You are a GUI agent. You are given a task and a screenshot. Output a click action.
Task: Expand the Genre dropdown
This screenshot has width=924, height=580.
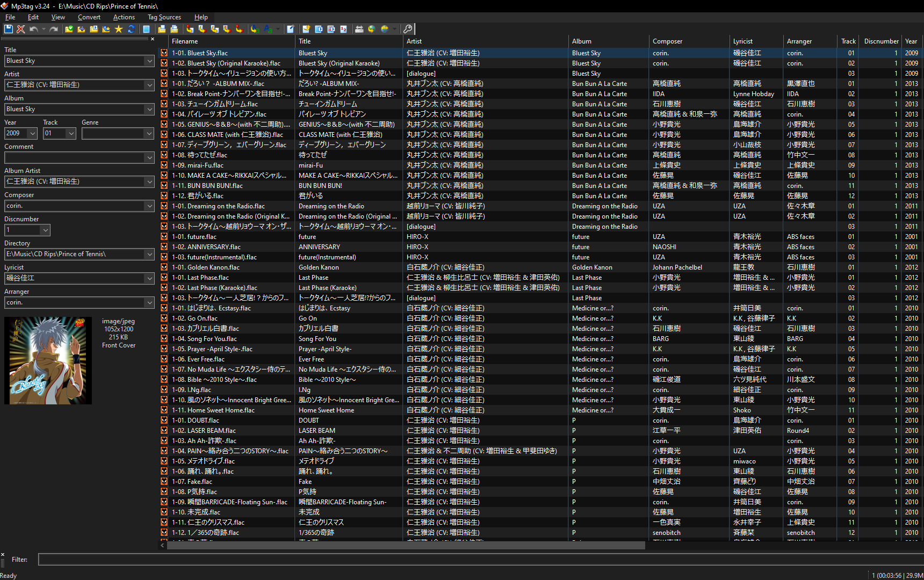(x=149, y=133)
